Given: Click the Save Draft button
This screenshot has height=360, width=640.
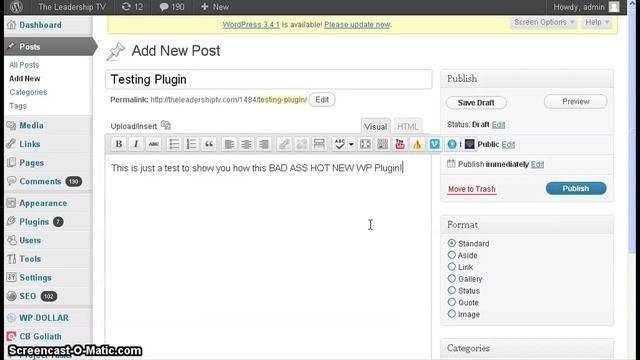Looking at the screenshot, I should tap(476, 102).
